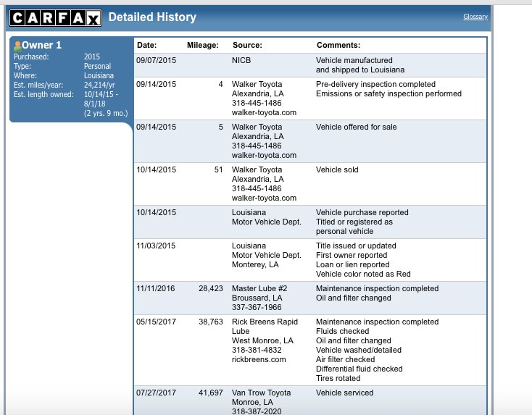Click estimated miles value 24,214/yr
This screenshot has width=532, height=415.
[x=99, y=85]
